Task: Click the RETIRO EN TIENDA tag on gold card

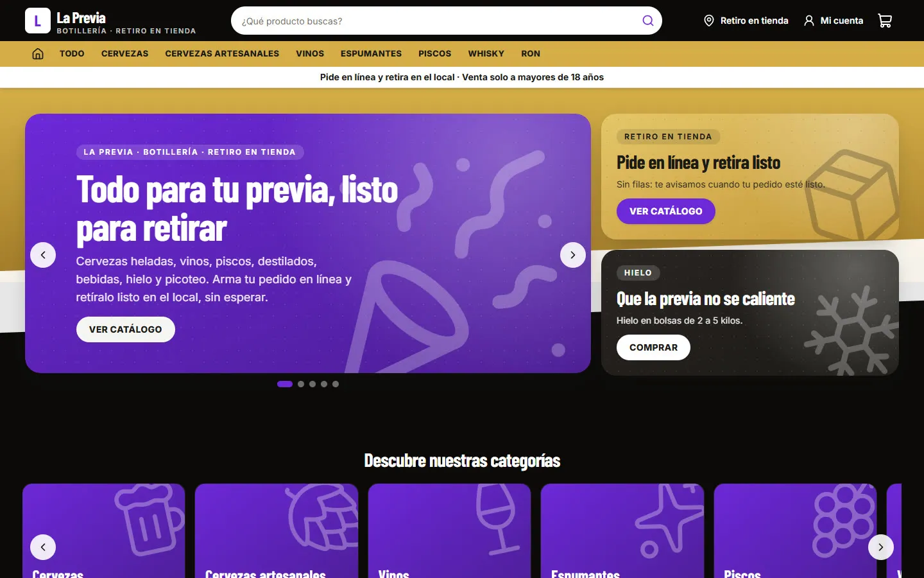Action: (668, 137)
